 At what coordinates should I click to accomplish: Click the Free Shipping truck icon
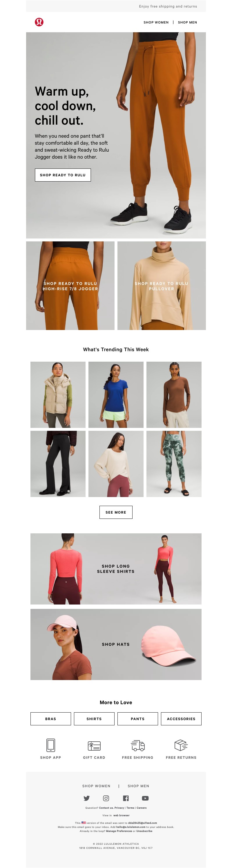pos(137,745)
